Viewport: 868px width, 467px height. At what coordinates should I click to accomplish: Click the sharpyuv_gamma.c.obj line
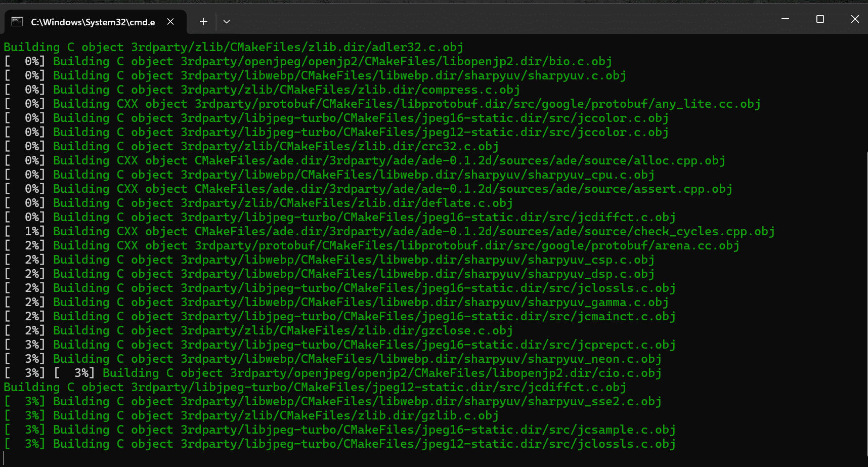tap(336, 302)
